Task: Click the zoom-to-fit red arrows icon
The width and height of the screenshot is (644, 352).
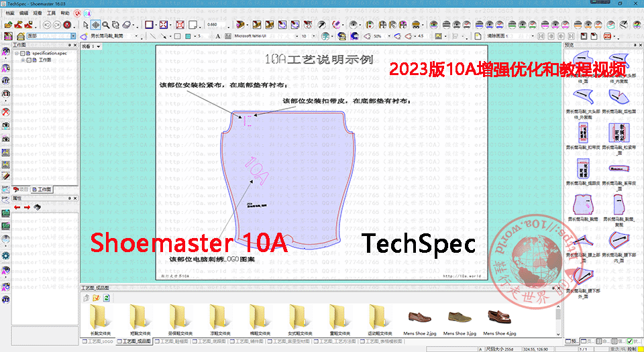Action: [164, 25]
